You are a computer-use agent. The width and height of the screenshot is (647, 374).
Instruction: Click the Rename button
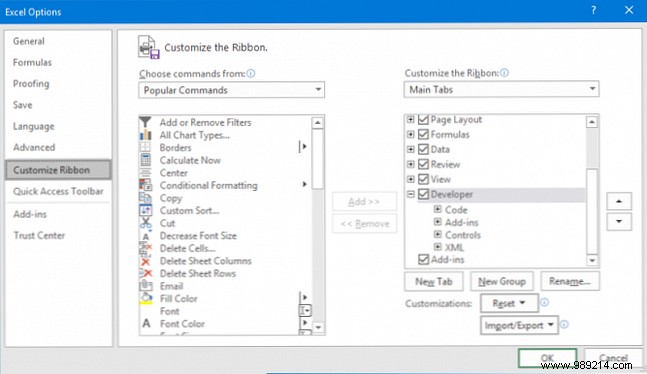pyautogui.click(x=570, y=281)
